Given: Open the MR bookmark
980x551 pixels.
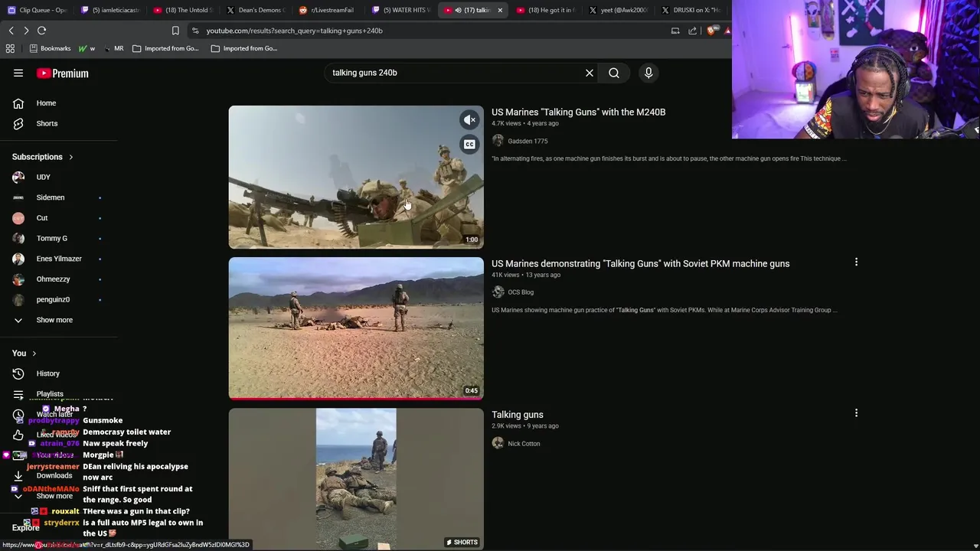Looking at the screenshot, I should point(113,48).
